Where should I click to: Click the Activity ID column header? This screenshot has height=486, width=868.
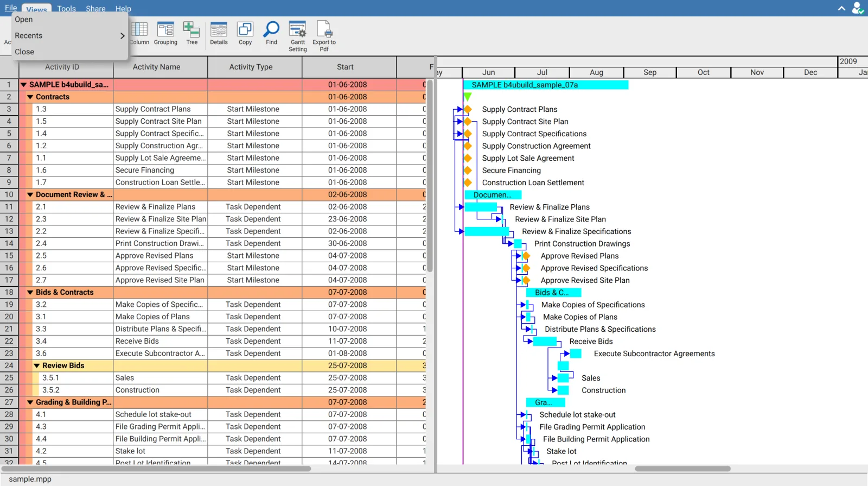66,67
